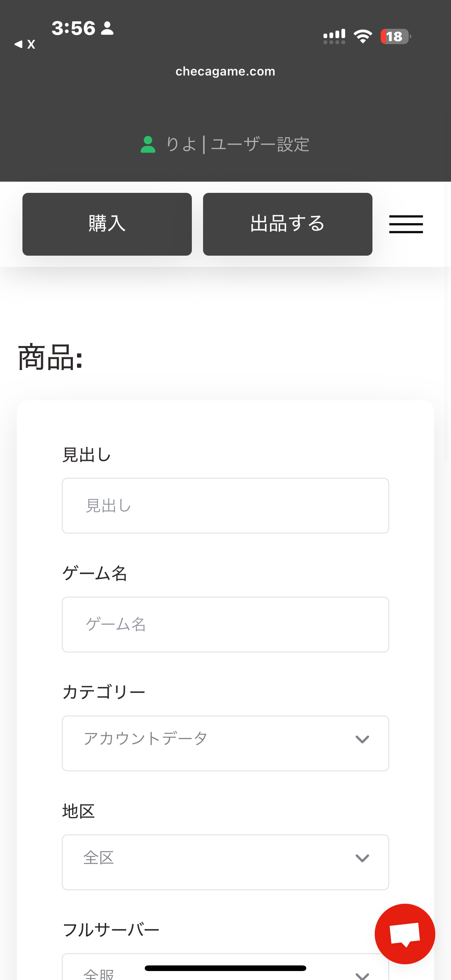This screenshot has width=451, height=980.
Task: Tap the battery indicator in status bar
Action: pyautogui.click(x=395, y=37)
